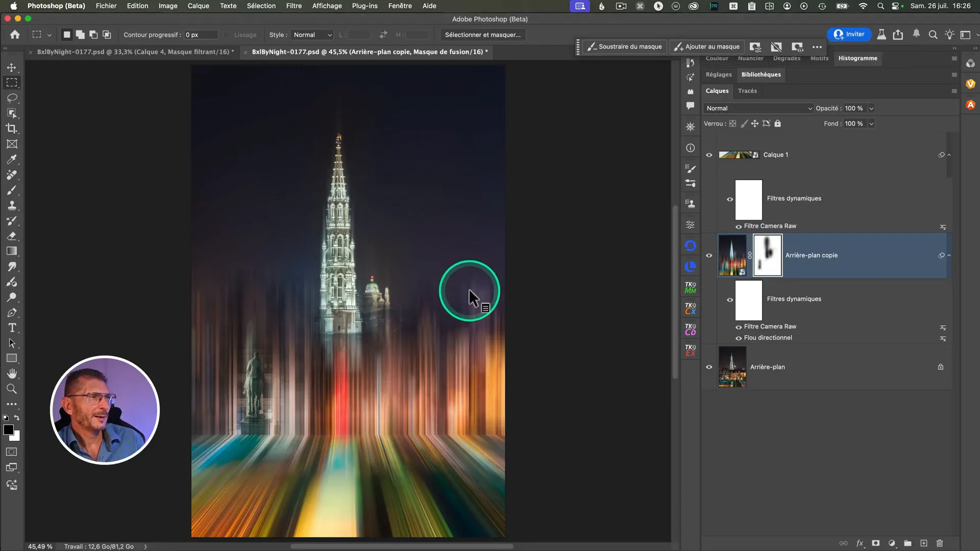Open the Opacité value dropdown

(x=871, y=108)
